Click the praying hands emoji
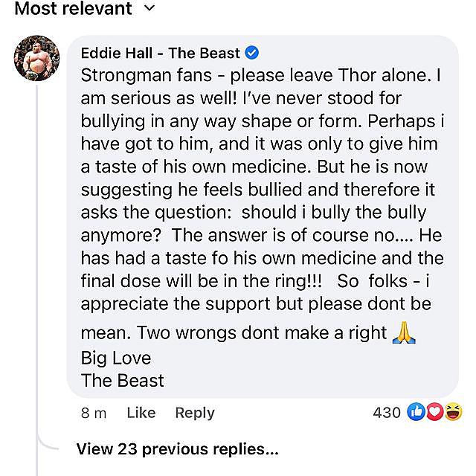 point(403,332)
